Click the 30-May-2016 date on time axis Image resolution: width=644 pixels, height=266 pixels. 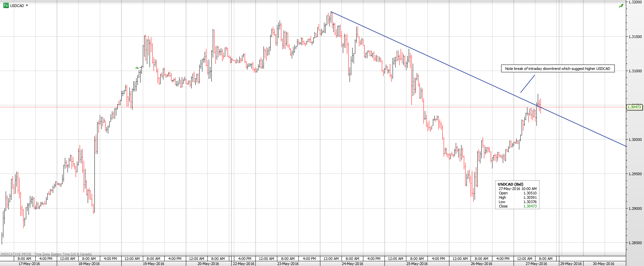pyautogui.click(x=603, y=264)
